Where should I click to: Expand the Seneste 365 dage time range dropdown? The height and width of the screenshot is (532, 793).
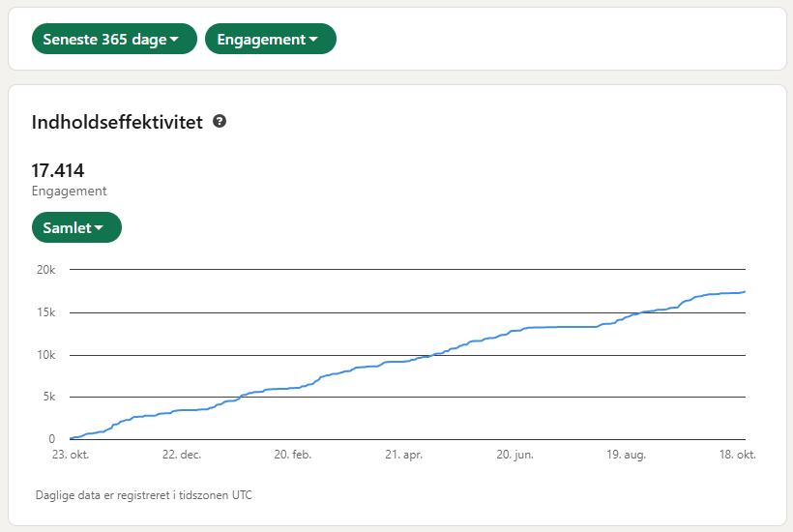point(114,40)
